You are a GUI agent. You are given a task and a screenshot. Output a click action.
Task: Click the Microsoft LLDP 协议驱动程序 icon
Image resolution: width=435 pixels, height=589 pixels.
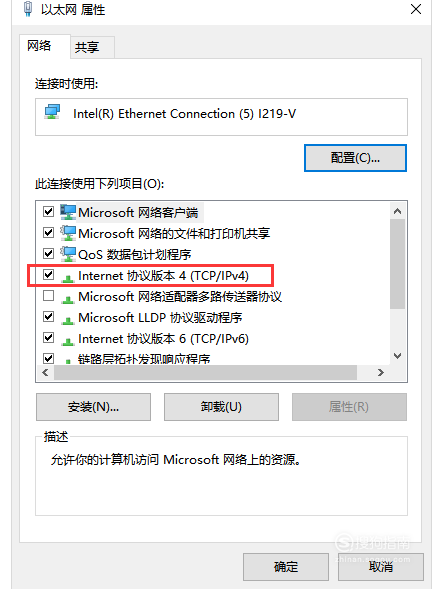68,320
